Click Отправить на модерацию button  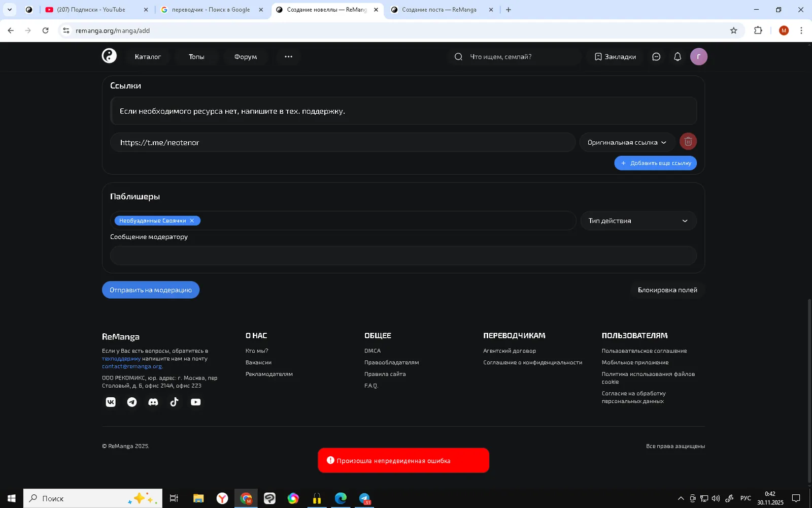[x=151, y=290]
